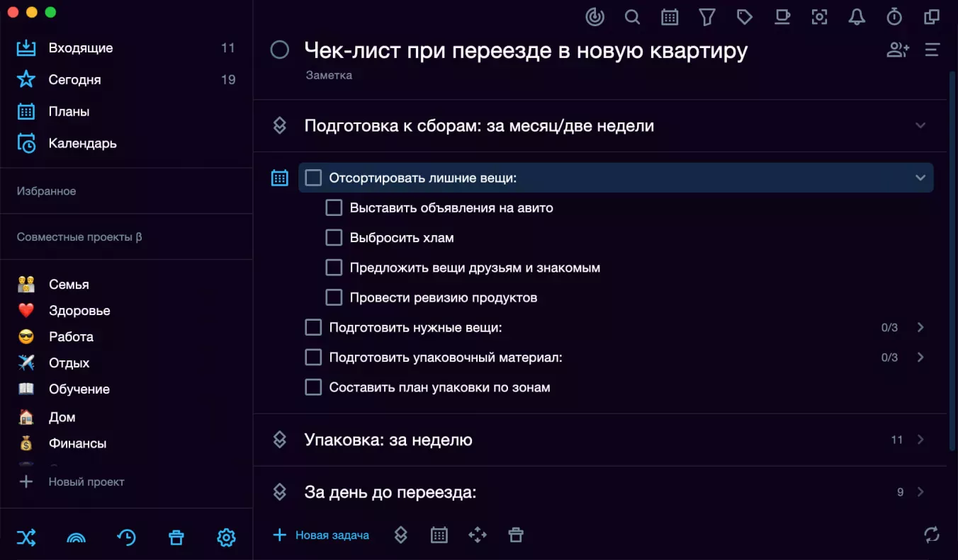Click the tag icon in top toolbar
This screenshot has height=560, width=958.
click(x=745, y=17)
